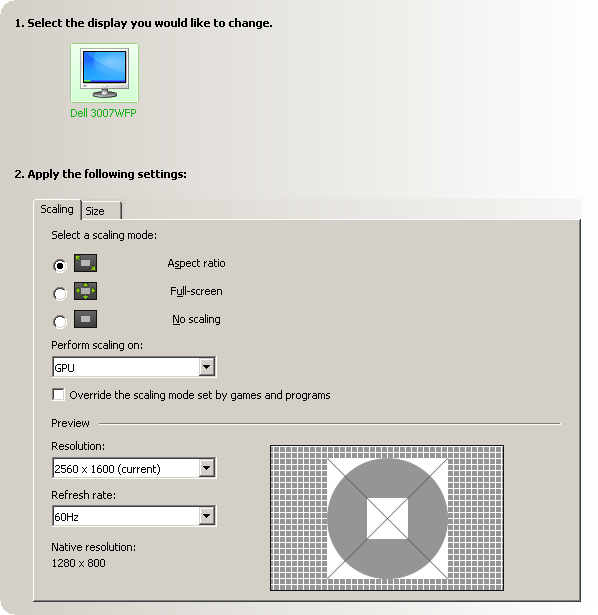Select the Aspect ratio radio button
Viewport: 598px width, 615px height.
pyautogui.click(x=60, y=266)
